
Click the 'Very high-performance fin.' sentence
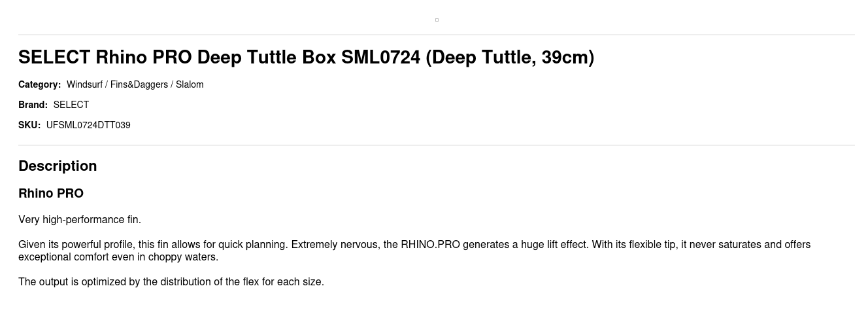80,220
